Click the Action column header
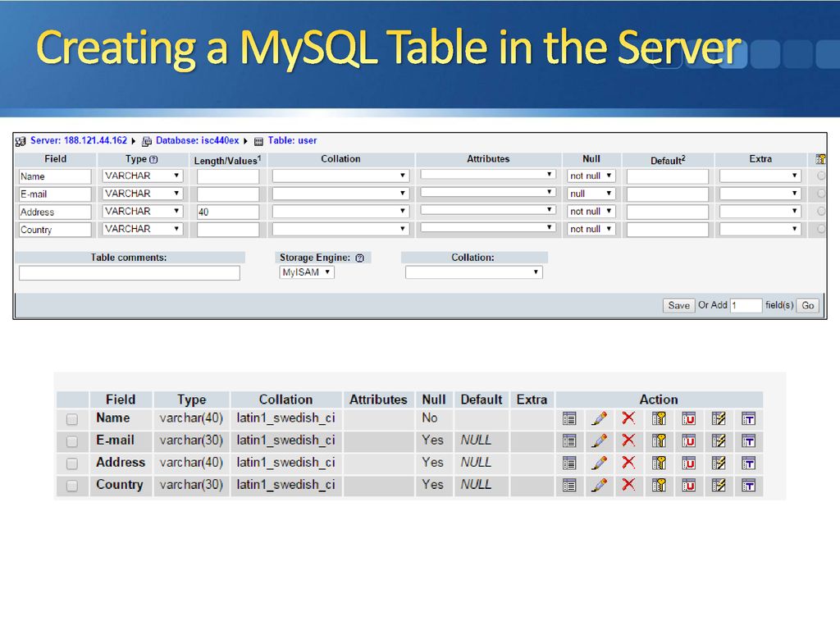 click(x=659, y=399)
